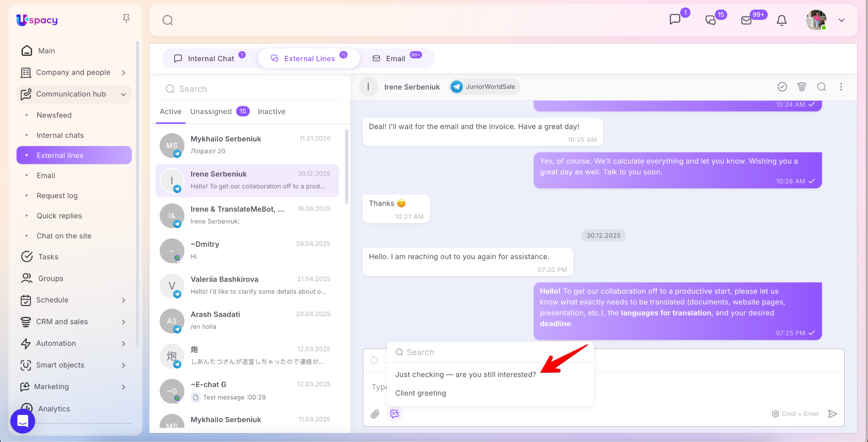Expand the CRM and sales menu
The height and width of the screenshot is (442, 868).
coord(123,322)
